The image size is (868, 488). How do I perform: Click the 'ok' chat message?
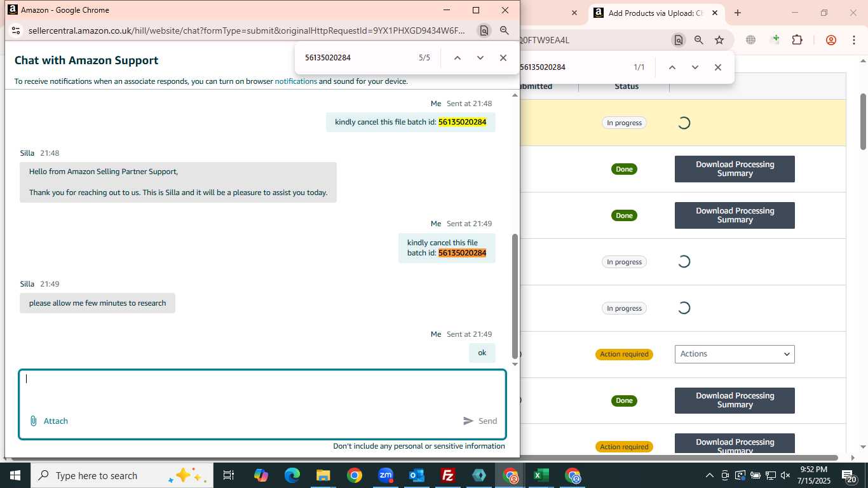[x=482, y=353]
